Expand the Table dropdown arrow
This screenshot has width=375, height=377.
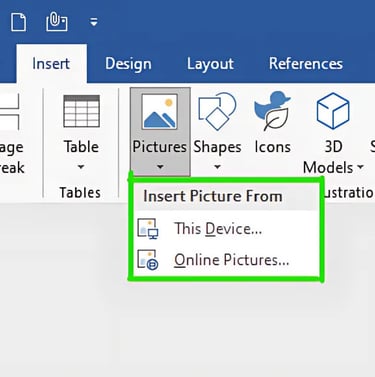81,167
